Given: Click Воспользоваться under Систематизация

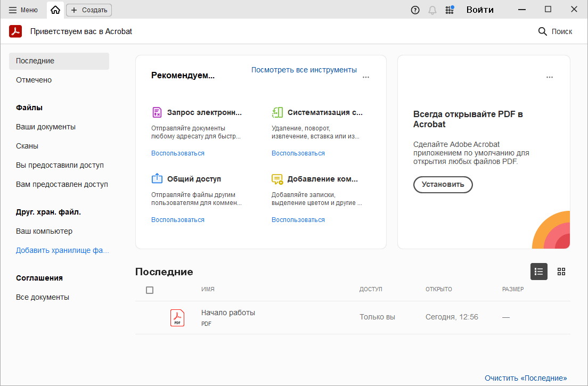Looking at the screenshot, I should click(x=298, y=153).
